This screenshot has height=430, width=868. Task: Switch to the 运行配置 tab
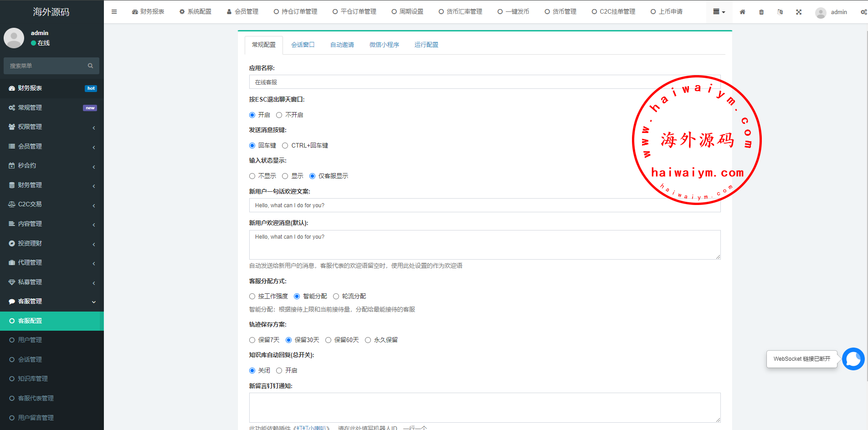(426, 45)
